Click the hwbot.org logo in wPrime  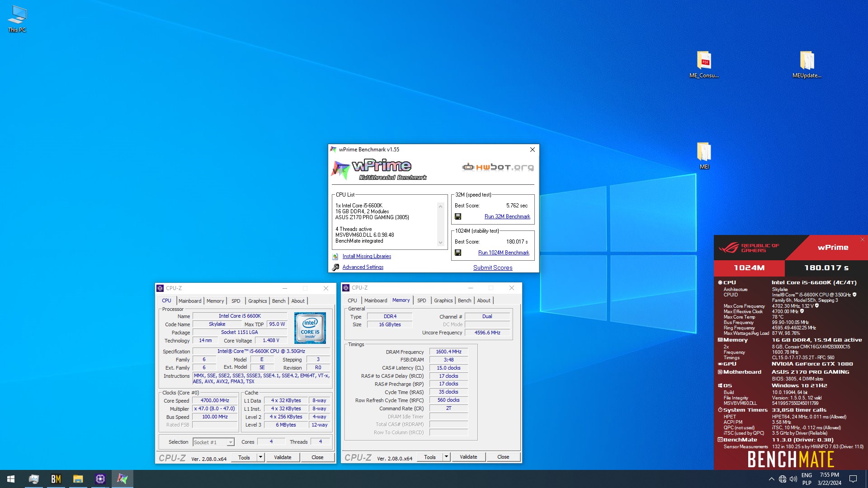click(498, 167)
